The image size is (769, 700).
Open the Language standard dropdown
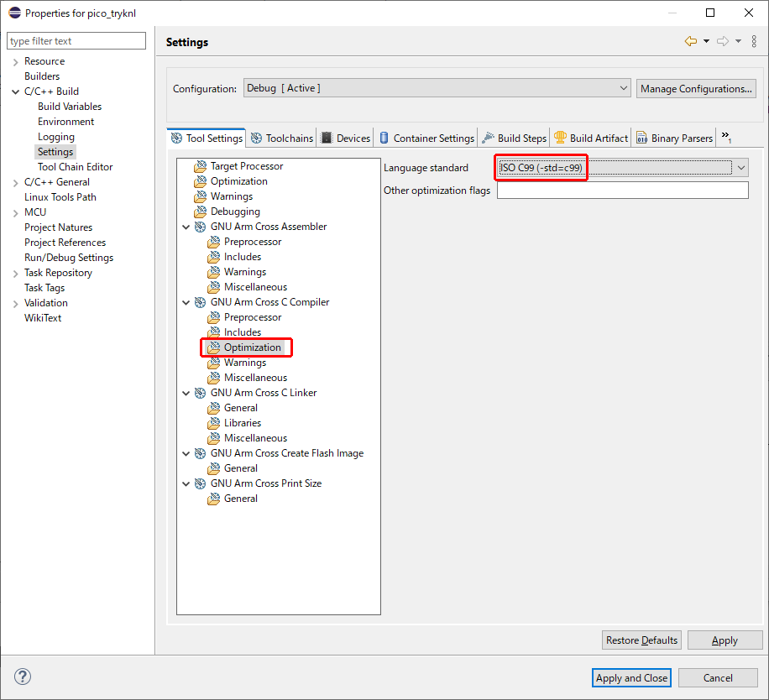(x=740, y=168)
